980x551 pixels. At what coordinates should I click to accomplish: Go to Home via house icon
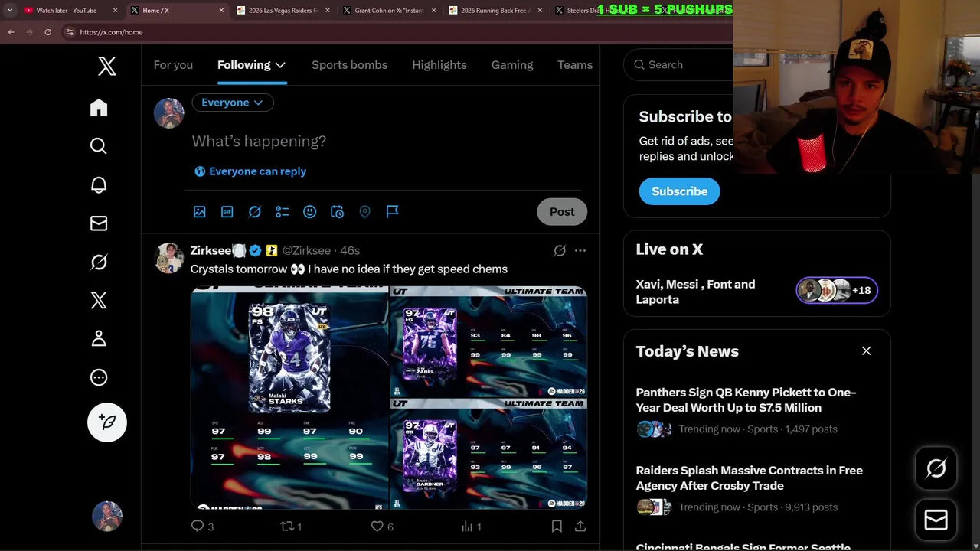[x=99, y=108]
